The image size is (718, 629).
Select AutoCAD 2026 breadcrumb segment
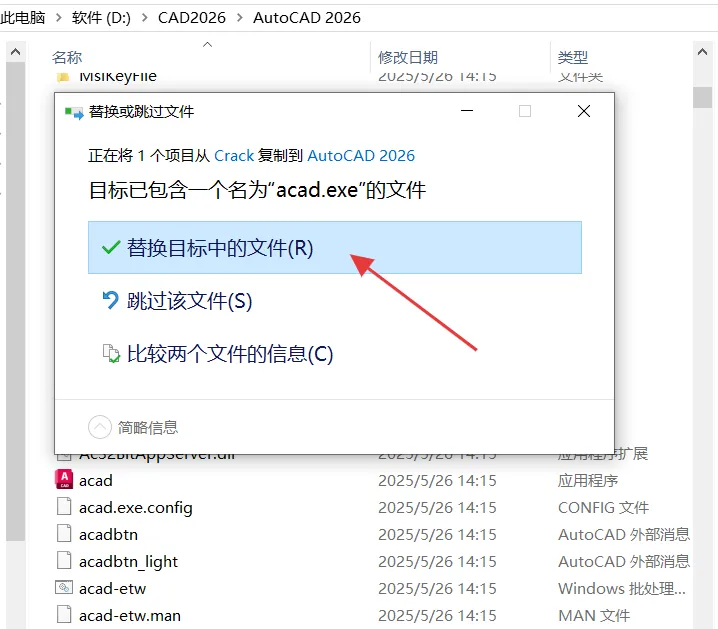click(x=307, y=17)
